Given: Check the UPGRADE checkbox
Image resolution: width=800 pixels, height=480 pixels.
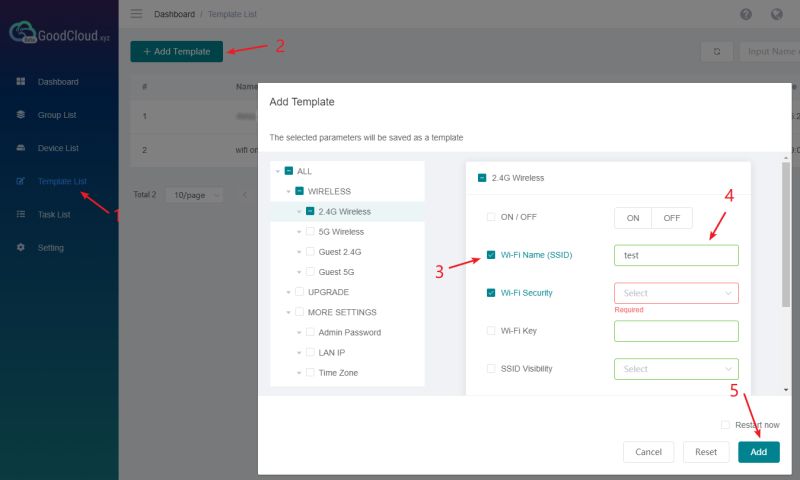Looking at the screenshot, I should pos(299,292).
